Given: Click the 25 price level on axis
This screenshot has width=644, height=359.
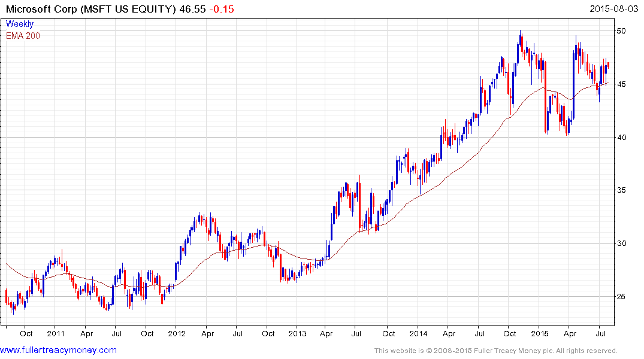Looking at the screenshot, I should [624, 297].
